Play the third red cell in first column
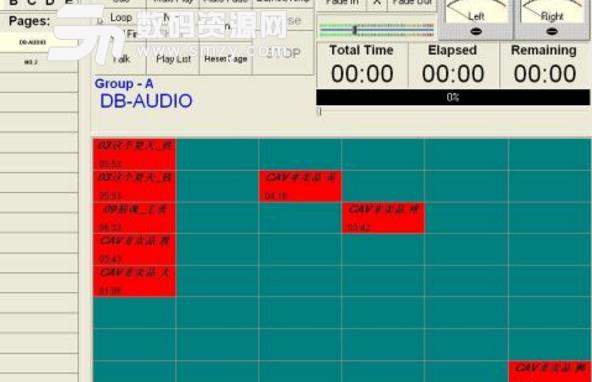The width and height of the screenshot is (592, 382). coord(134,218)
